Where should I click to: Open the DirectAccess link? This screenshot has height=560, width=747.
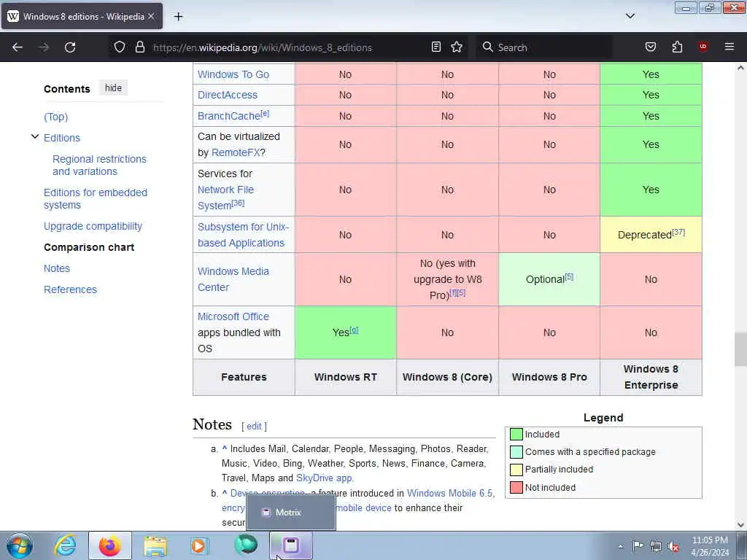tap(228, 95)
